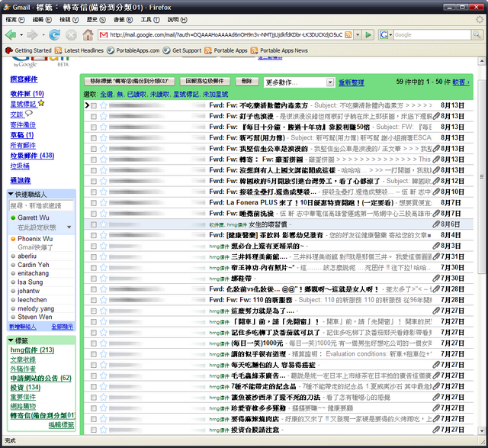Viewport: 488px width, 448px height.
Task: Open 收件匣 (10) inbox
Action: (x=27, y=93)
